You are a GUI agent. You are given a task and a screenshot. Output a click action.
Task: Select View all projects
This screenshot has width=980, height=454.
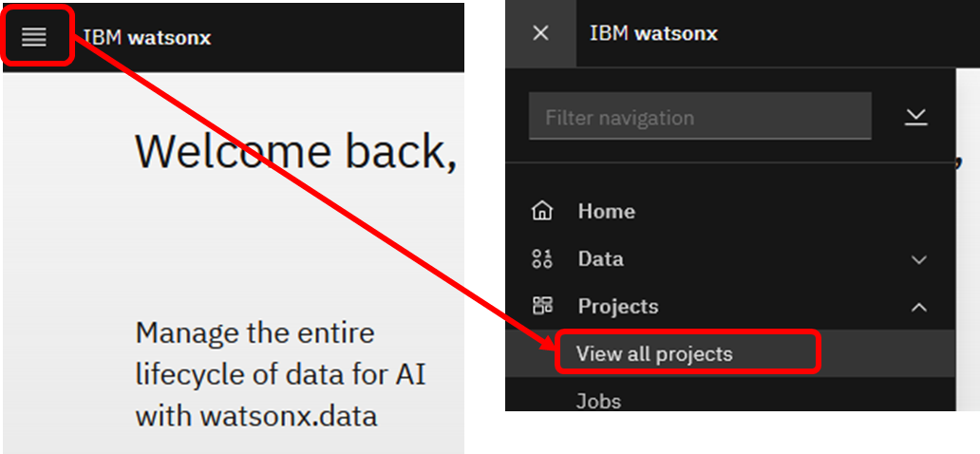[654, 354]
